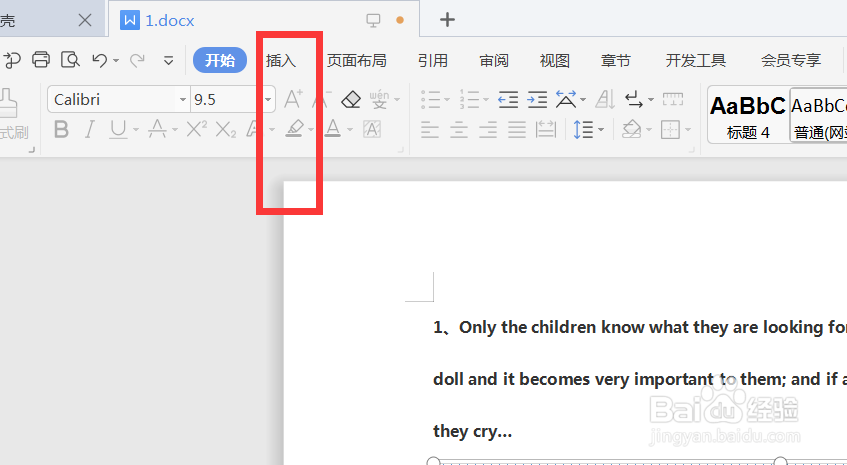Print the document using printer icon
Image resolution: width=847 pixels, height=465 pixels.
pyautogui.click(x=41, y=59)
